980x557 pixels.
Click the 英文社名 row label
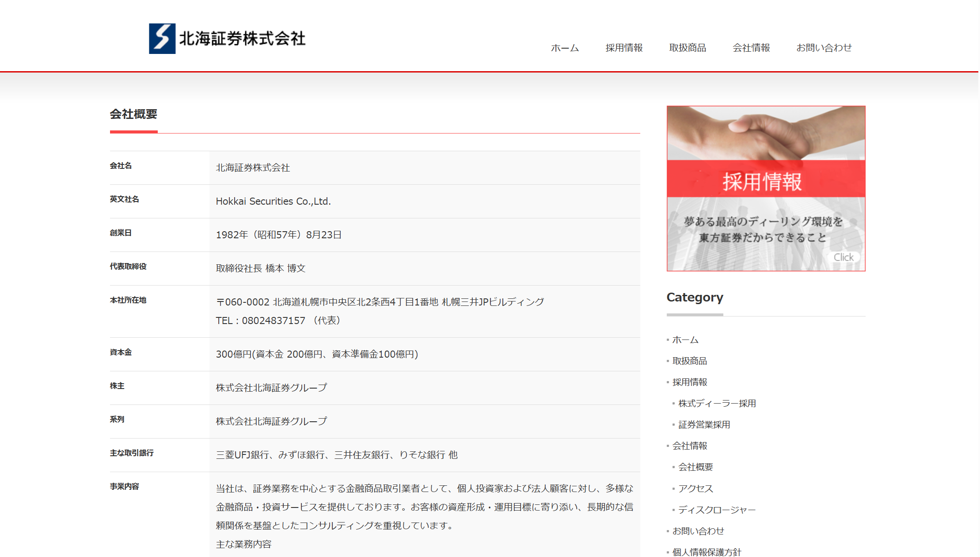[124, 199]
